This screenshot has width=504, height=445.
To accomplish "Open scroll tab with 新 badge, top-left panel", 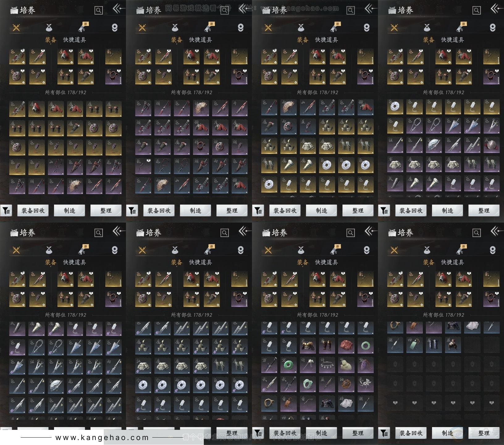I will click(x=83, y=27).
